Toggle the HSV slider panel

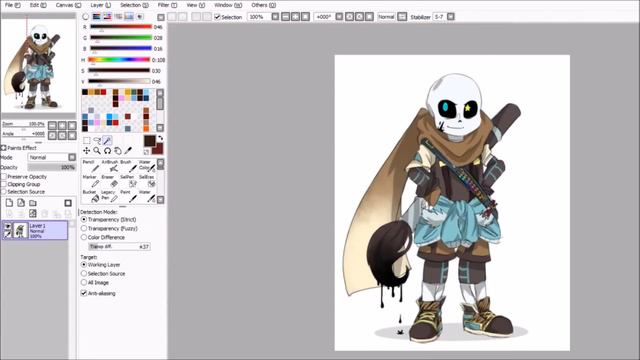click(x=107, y=17)
